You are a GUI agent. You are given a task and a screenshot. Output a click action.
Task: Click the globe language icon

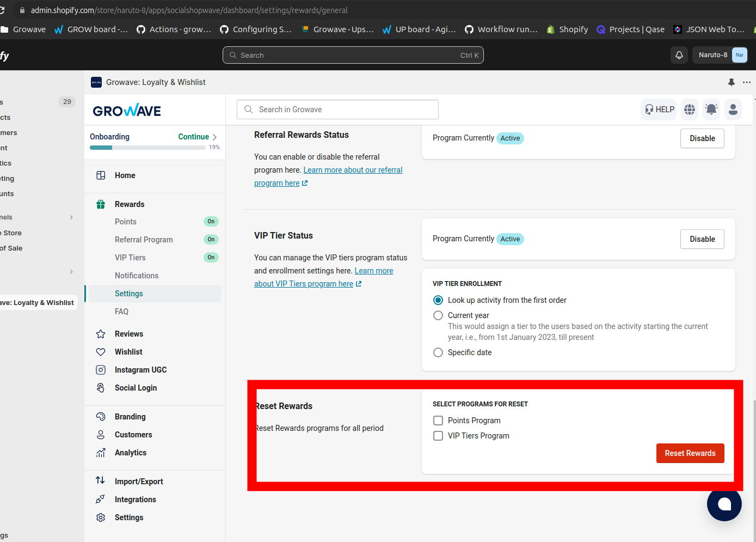(690, 109)
